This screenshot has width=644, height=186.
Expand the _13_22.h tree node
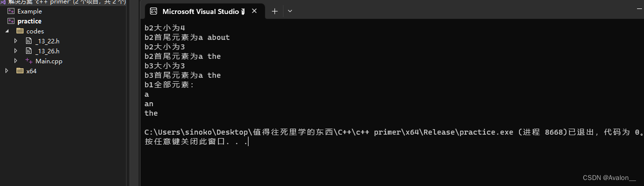point(15,41)
